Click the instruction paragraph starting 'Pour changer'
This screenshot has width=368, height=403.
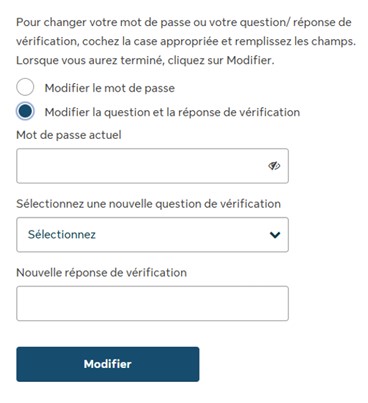pos(186,41)
